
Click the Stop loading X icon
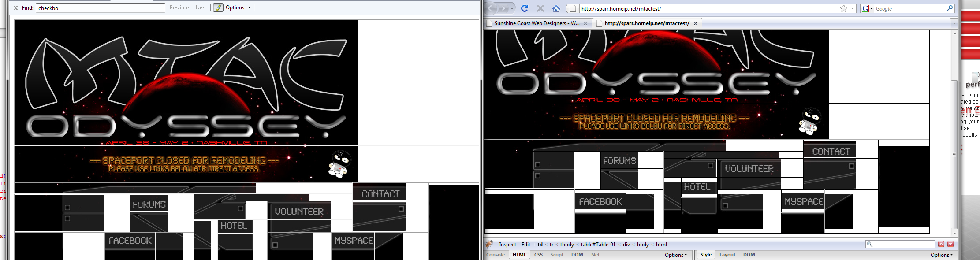[540, 8]
